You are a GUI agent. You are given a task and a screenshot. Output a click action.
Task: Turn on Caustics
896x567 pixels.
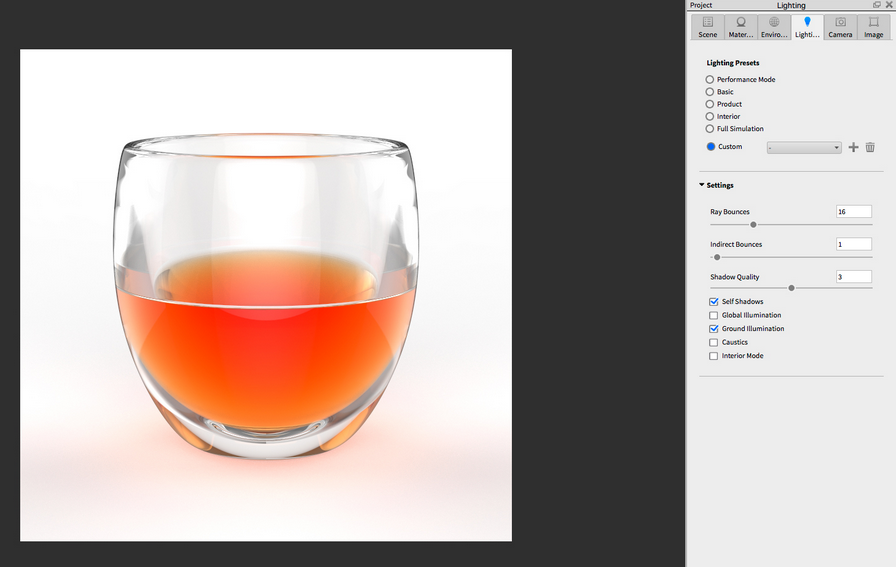tap(713, 342)
